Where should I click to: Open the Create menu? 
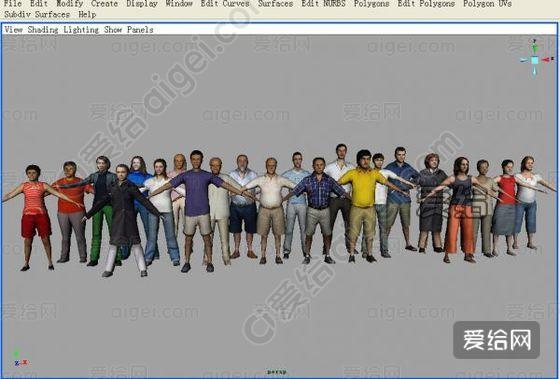click(104, 4)
